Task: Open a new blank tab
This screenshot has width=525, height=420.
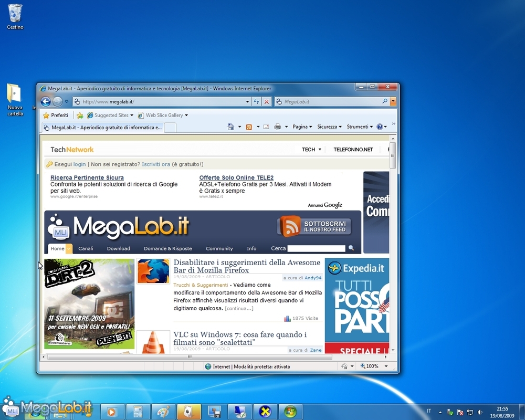Action: [171, 128]
